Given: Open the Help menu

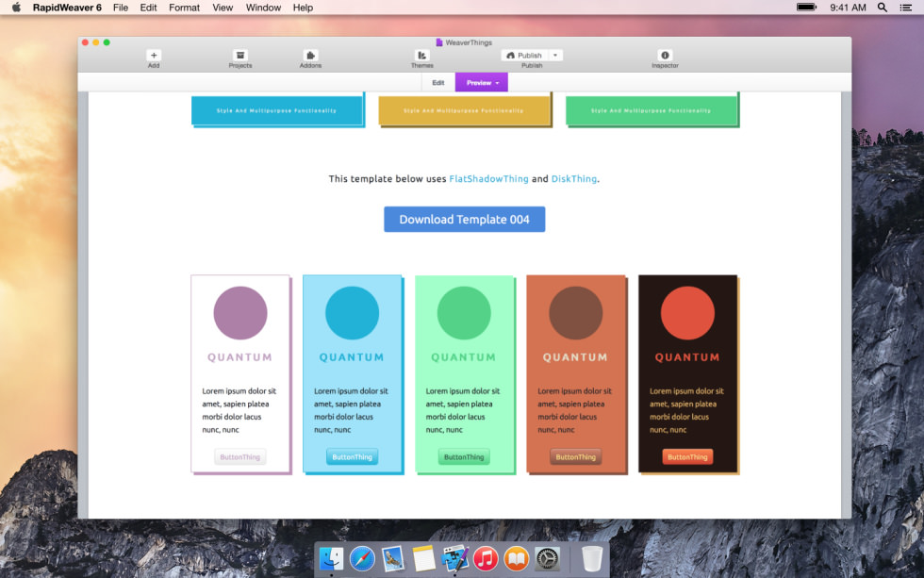Looking at the screenshot, I should 303,8.
